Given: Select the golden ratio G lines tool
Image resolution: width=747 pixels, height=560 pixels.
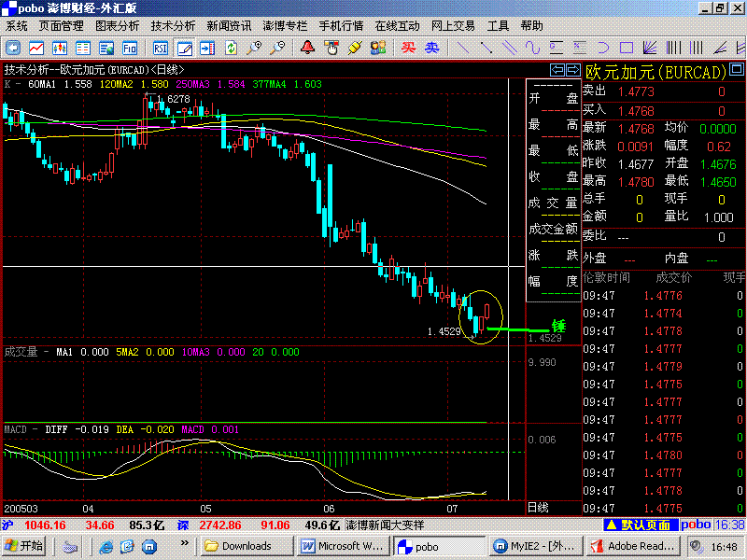Looking at the screenshot, I should pos(556,49).
